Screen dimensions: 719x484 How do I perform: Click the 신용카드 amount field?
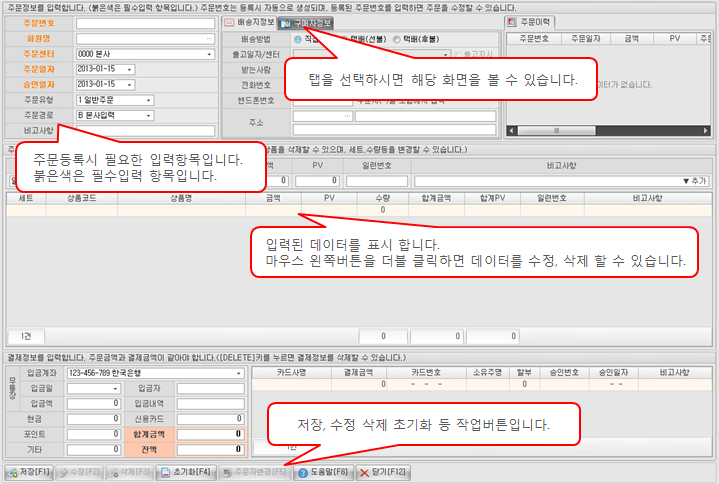(210, 419)
